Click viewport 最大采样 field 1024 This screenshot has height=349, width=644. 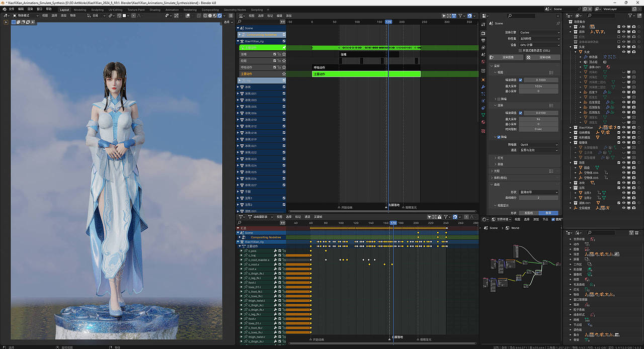coord(538,86)
